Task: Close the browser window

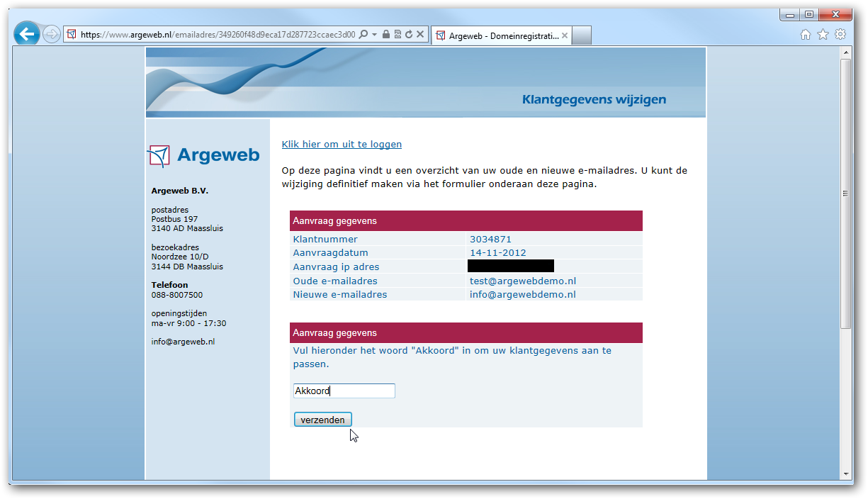Action: coord(835,14)
